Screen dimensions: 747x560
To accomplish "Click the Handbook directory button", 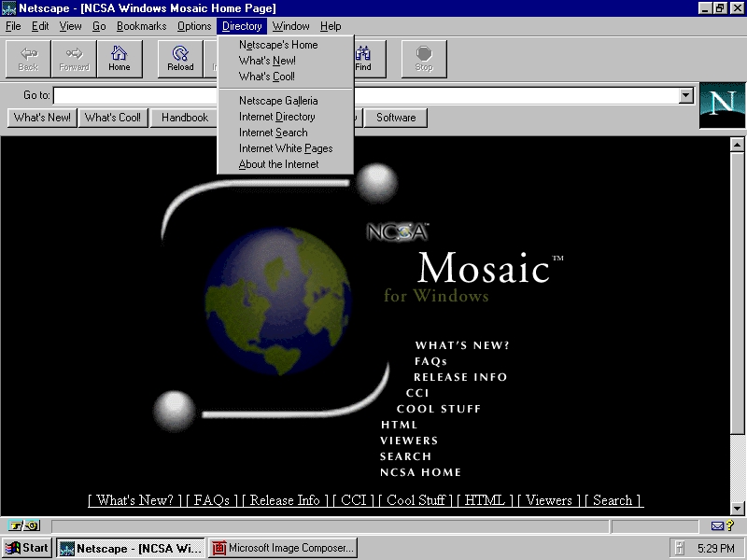I will pos(184,118).
